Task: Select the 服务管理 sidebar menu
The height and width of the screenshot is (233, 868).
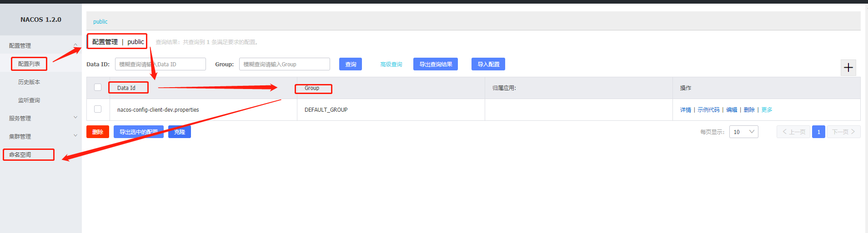Action: 20,119
